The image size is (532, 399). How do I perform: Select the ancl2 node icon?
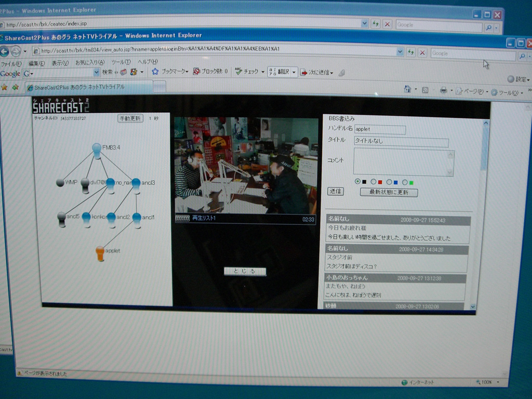(x=111, y=220)
